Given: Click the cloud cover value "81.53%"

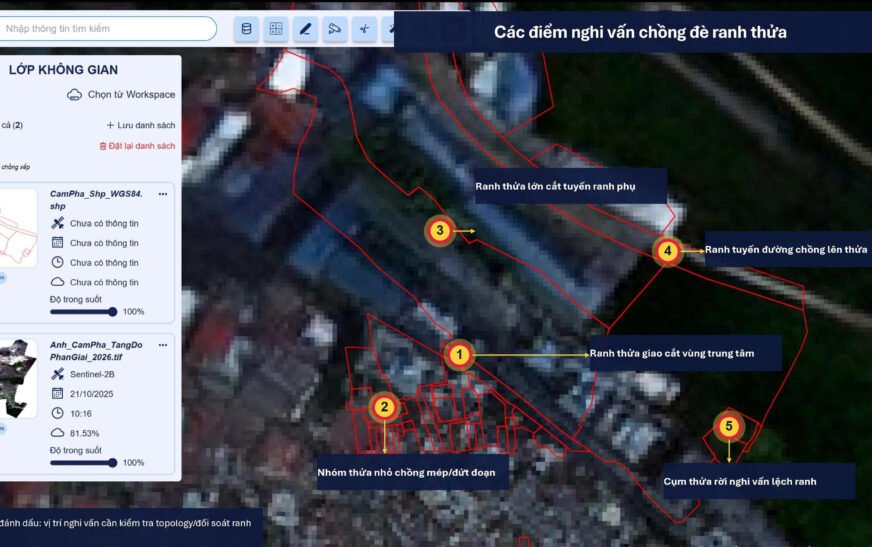Looking at the screenshot, I should click(x=85, y=433).
